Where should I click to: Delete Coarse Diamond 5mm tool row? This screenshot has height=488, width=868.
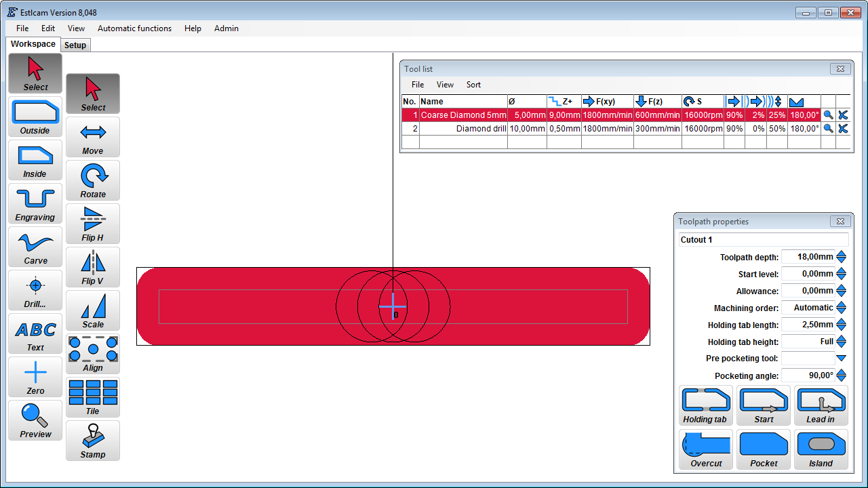pos(843,115)
